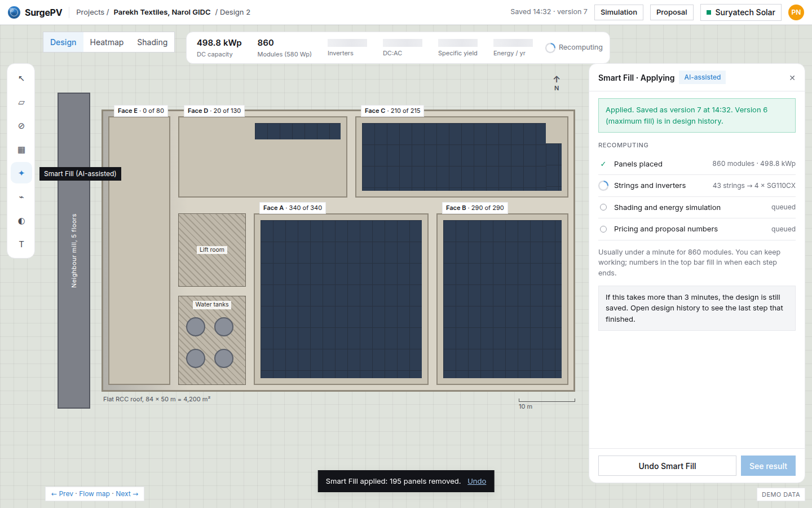Select Face B label 290 of 290
Image resolution: width=812 pixels, height=508 pixels.
click(x=475, y=208)
